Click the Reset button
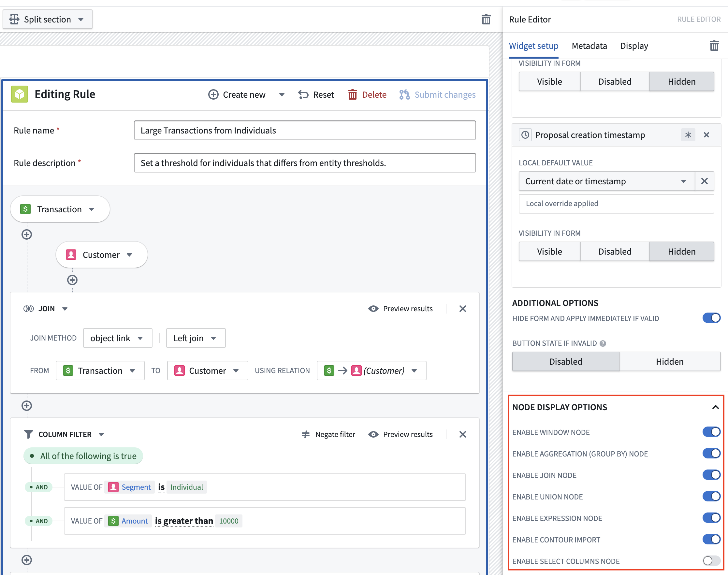The image size is (728, 575). coord(316,95)
